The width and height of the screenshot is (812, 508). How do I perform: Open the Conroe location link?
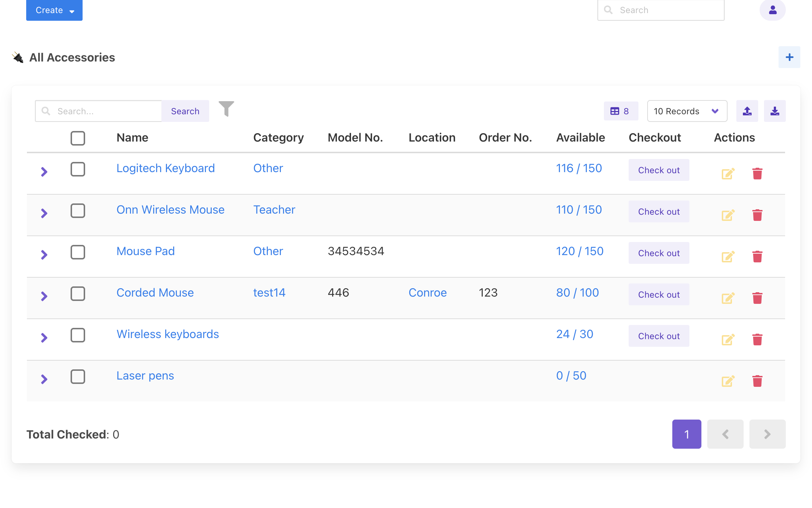[427, 293]
